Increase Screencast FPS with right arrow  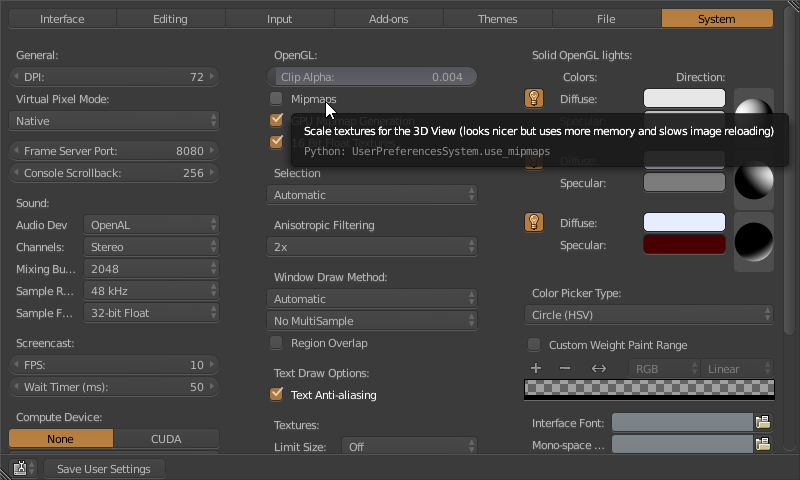(x=212, y=365)
